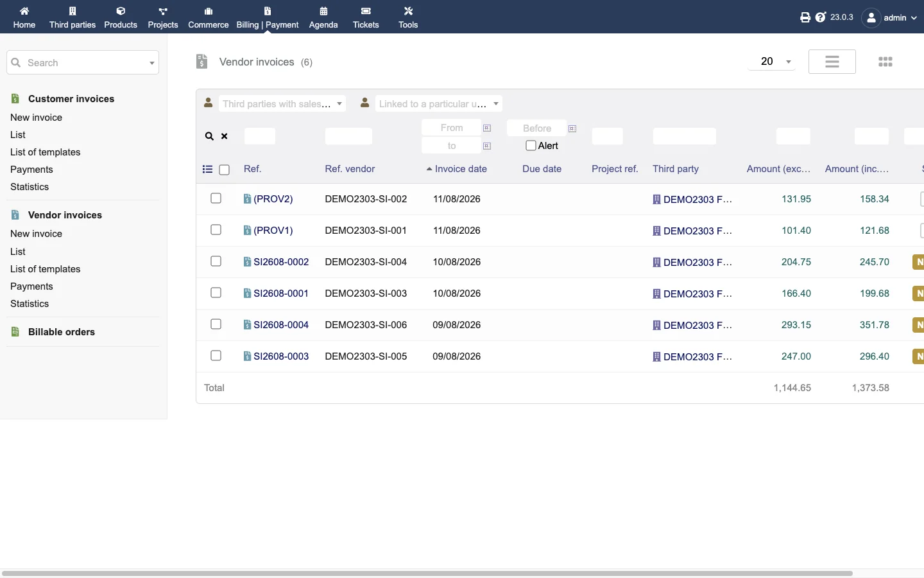Open the Linked to a particular user dropdown
Screen dimensions: 924x578
(439, 104)
